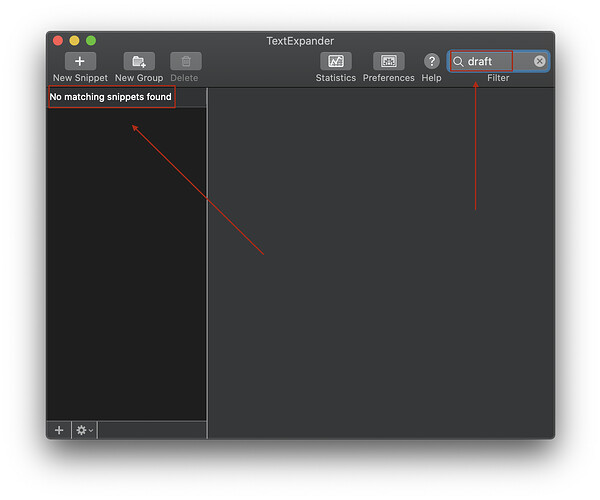Click the New Snippet label
Screen dimensions: 600x500
[x=80, y=78]
